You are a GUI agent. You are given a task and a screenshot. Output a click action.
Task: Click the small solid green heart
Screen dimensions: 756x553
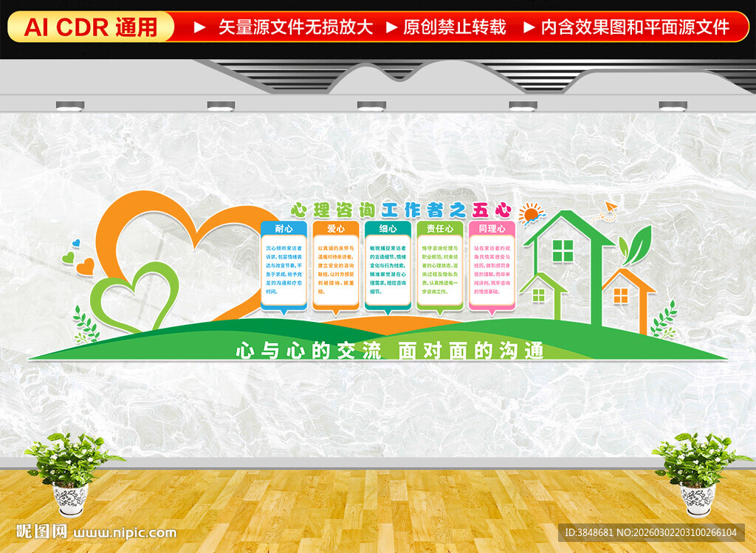click(x=69, y=258)
